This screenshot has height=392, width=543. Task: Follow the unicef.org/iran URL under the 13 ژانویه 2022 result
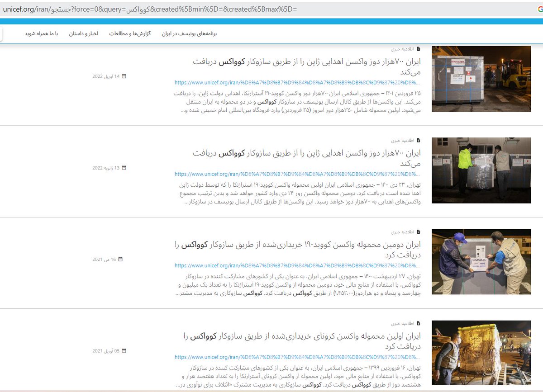(x=297, y=174)
